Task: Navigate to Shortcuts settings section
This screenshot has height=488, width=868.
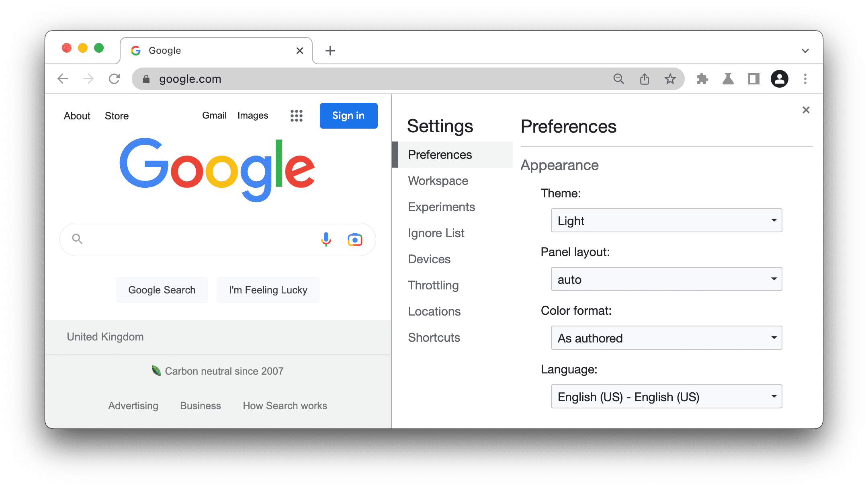Action: 434,337
